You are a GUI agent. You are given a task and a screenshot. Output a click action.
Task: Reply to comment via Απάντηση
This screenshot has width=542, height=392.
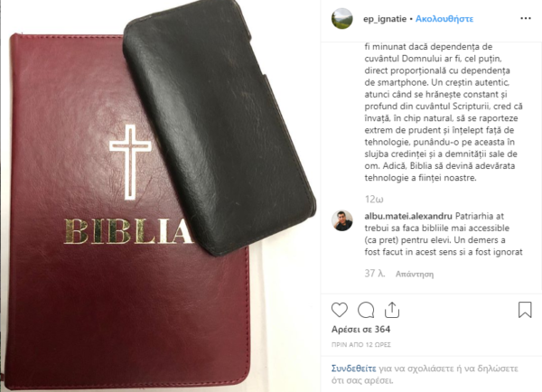coord(415,274)
